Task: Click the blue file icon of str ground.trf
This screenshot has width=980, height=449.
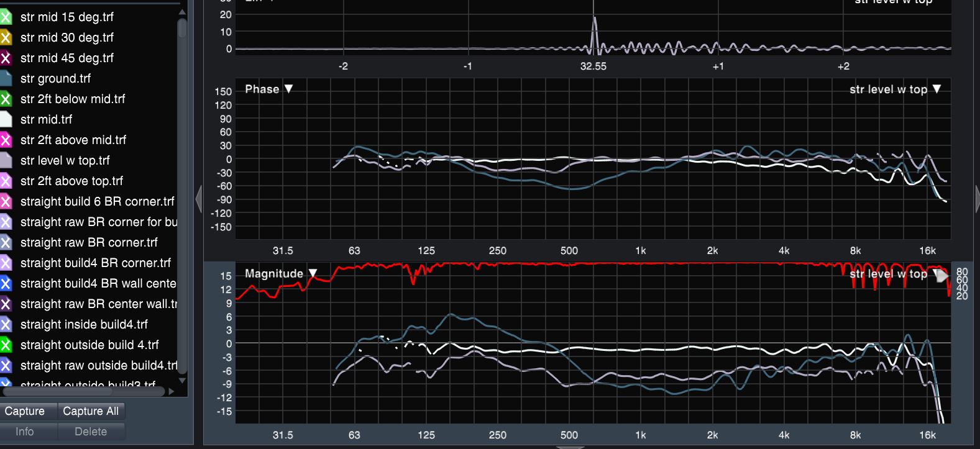Action: tap(6, 78)
